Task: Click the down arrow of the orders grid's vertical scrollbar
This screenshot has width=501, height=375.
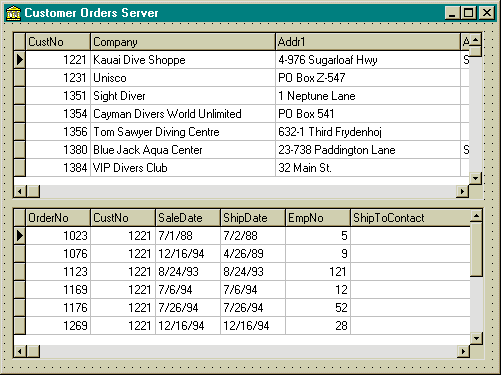Action: point(476,338)
